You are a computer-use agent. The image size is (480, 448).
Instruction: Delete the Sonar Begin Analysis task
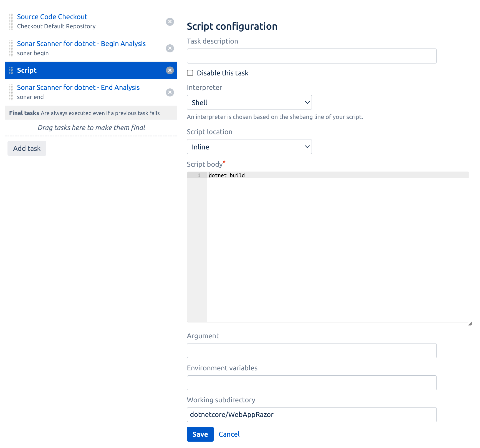click(x=170, y=49)
